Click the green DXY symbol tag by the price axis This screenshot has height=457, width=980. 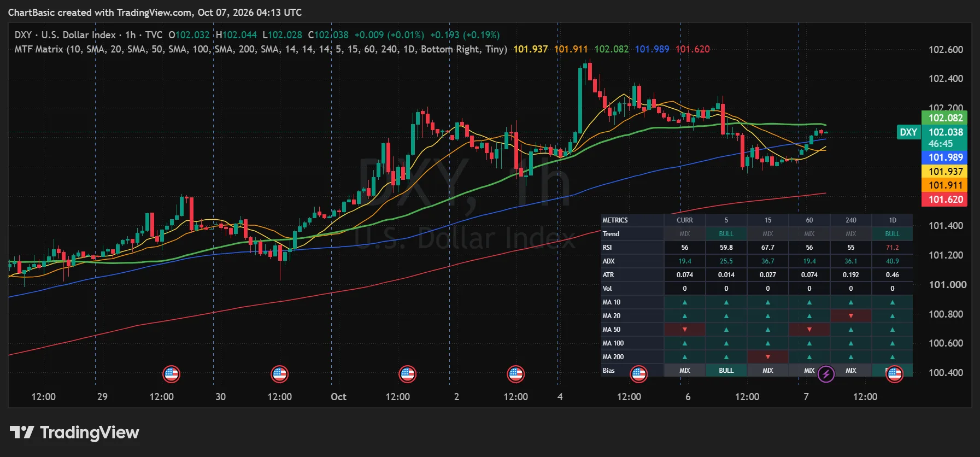[x=908, y=132]
